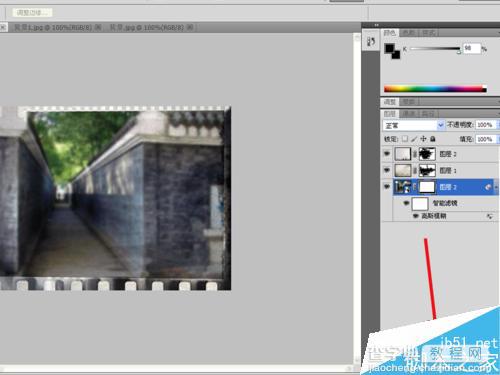Image resolution: width=500 pixels, height=375 pixels.
Task: Hide the topmost layer with eye icon
Action: [387, 154]
